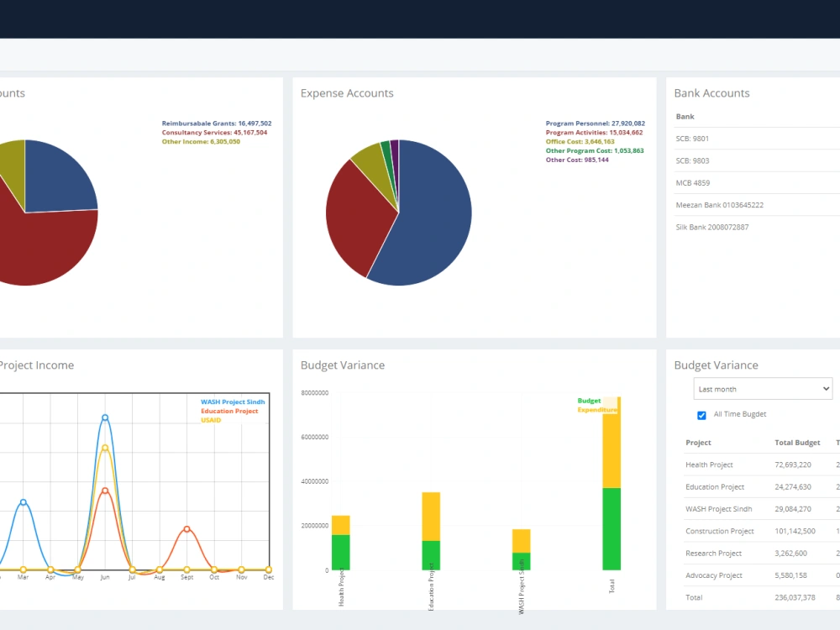
Task: Select the SCB: 9801 bank row
Action: (757, 139)
